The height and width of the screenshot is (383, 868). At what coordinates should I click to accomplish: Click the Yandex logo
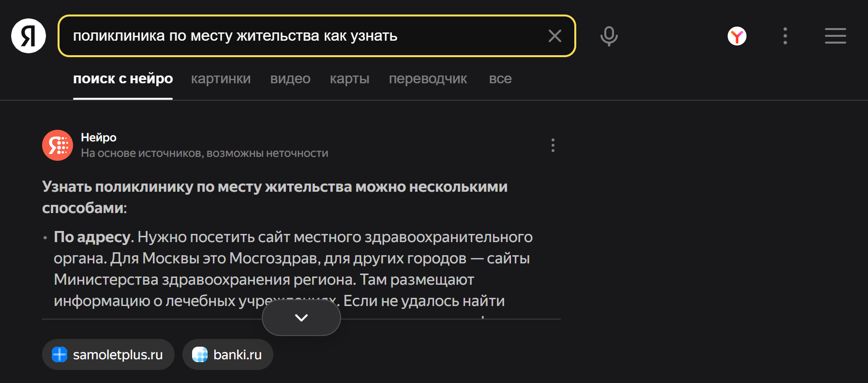(x=28, y=35)
